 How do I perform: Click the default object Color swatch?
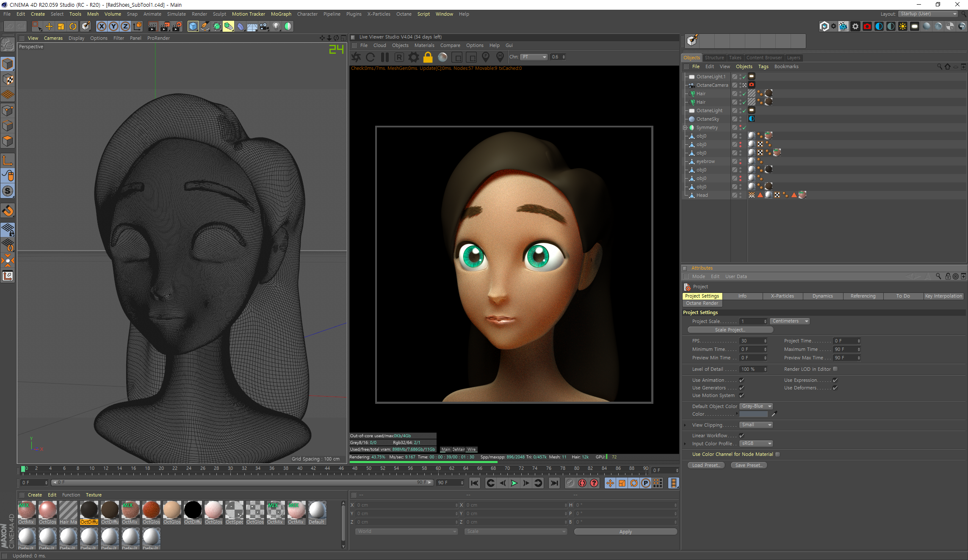pos(753,414)
